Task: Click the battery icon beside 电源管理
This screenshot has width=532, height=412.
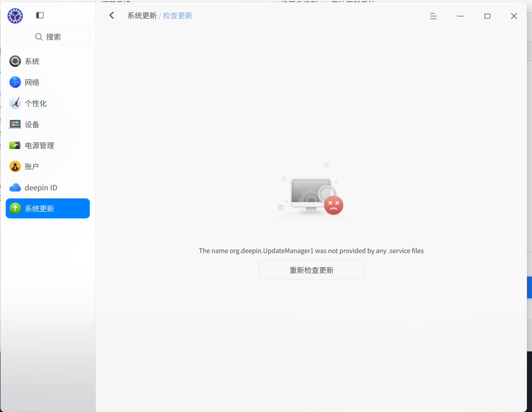Action: [15, 145]
